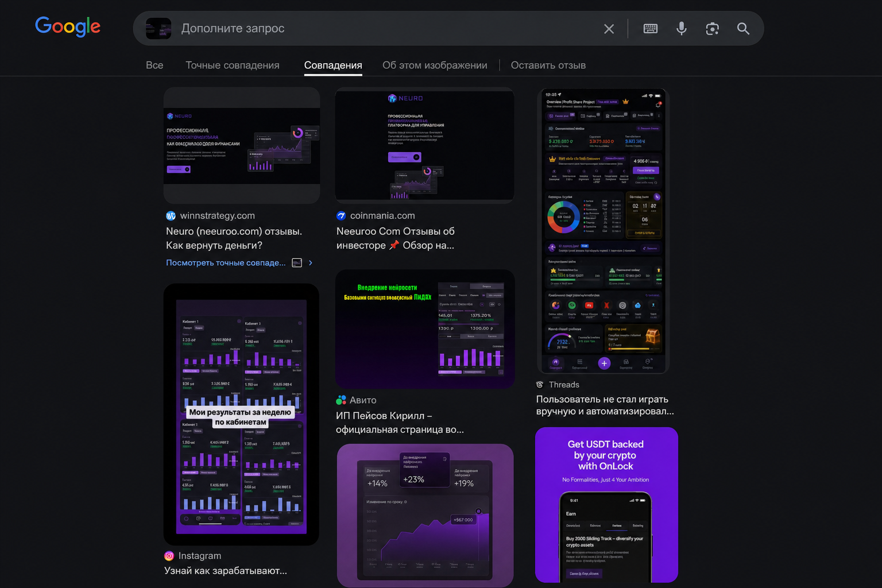
Task: Click the winnstrategy.com site favicon
Action: click(x=171, y=216)
